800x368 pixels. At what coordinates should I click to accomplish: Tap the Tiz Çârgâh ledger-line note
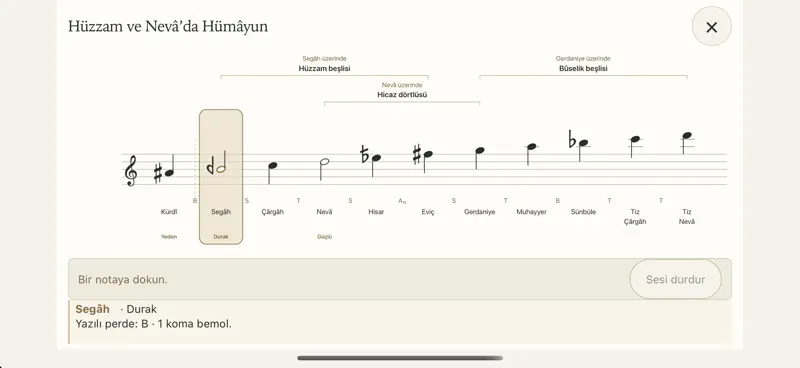(x=635, y=139)
